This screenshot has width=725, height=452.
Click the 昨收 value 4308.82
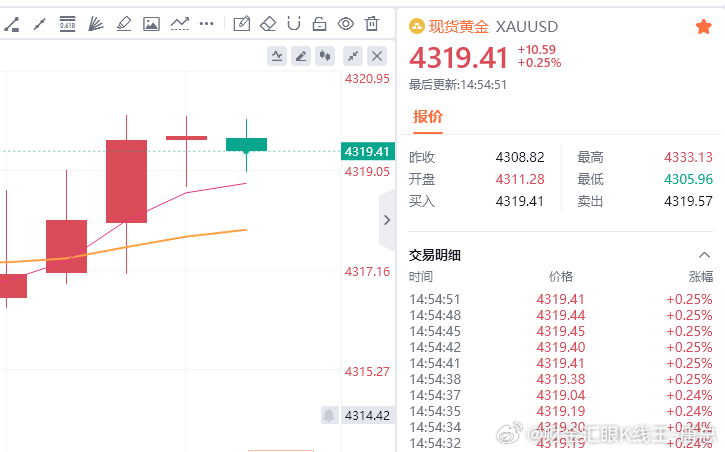(520, 157)
